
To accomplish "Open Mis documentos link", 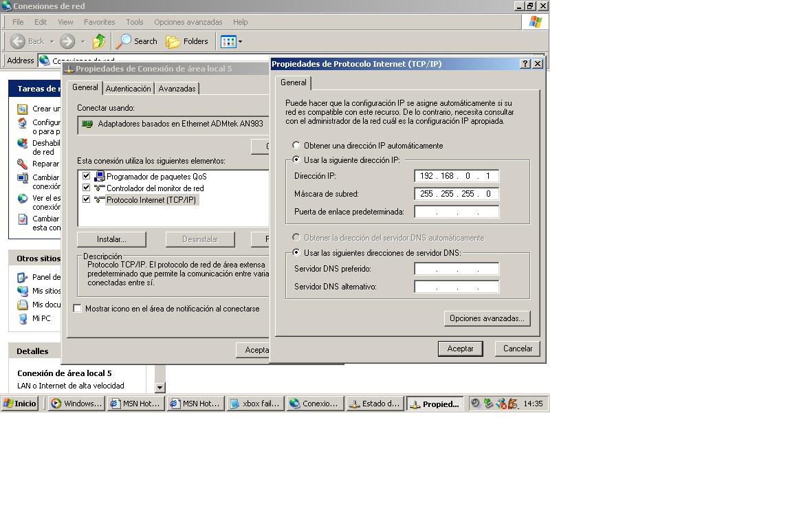I will (x=46, y=305).
